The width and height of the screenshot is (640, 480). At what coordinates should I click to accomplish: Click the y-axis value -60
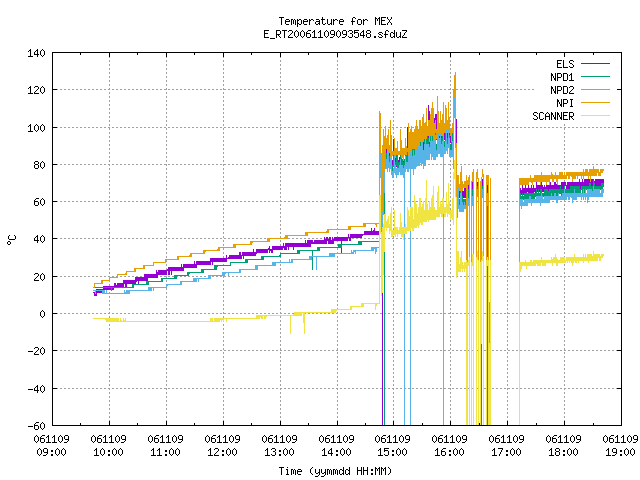36,426
